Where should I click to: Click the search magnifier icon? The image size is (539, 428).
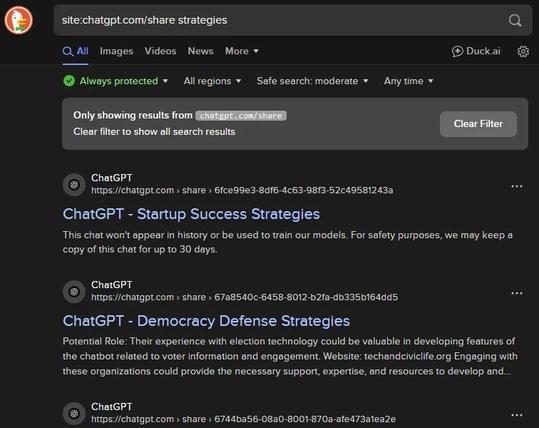[515, 20]
